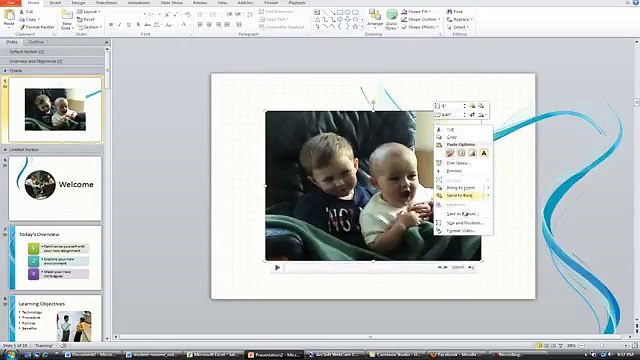Toggle Bold formatting in Font group
The height and width of the screenshot is (360, 640).
111,25
